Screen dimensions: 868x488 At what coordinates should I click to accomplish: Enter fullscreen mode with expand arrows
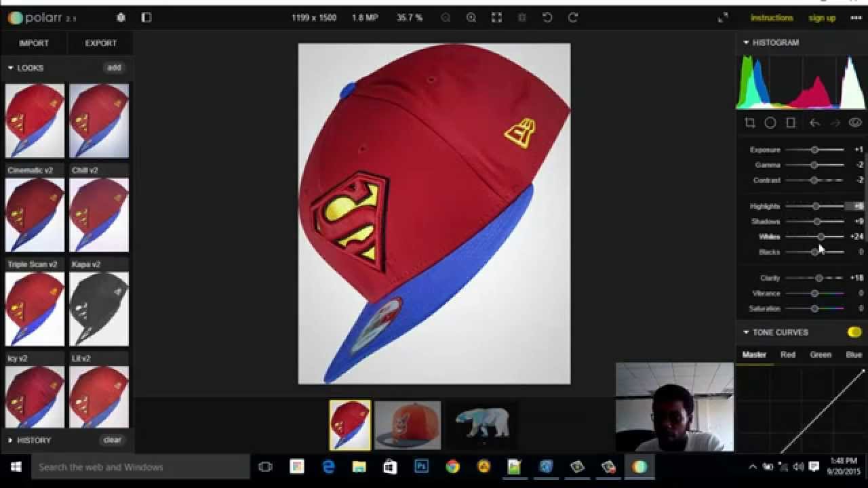tap(723, 18)
